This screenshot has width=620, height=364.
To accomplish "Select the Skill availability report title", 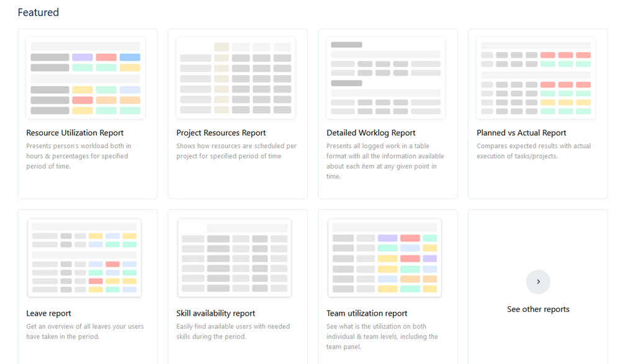I will (215, 313).
